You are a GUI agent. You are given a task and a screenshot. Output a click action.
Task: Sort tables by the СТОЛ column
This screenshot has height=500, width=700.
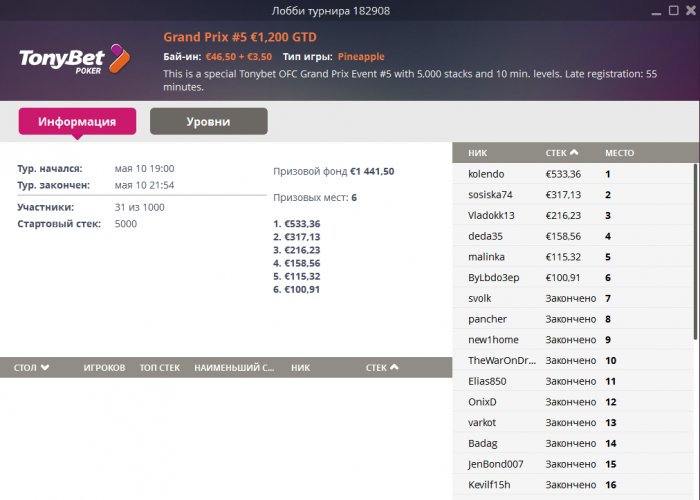tap(31, 368)
